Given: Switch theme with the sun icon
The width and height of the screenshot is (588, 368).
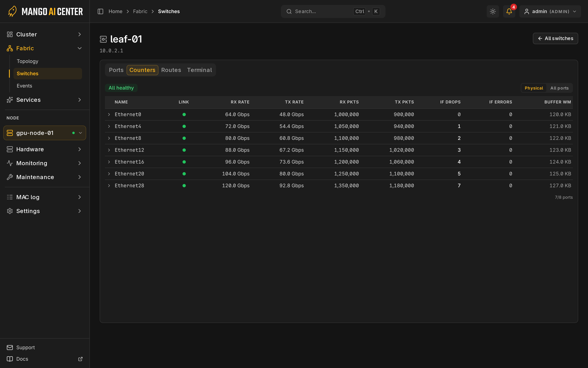Looking at the screenshot, I should 493,11.
